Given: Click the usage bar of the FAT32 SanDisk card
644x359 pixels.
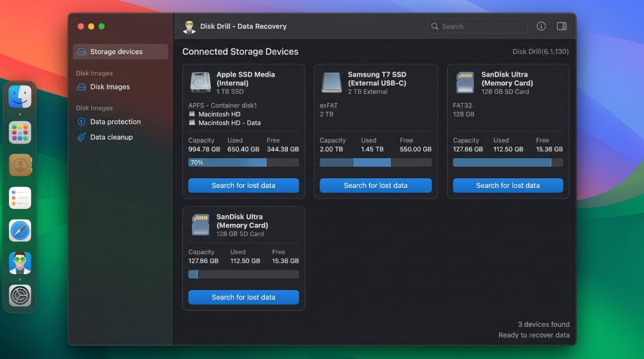Looking at the screenshot, I should [507, 163].
